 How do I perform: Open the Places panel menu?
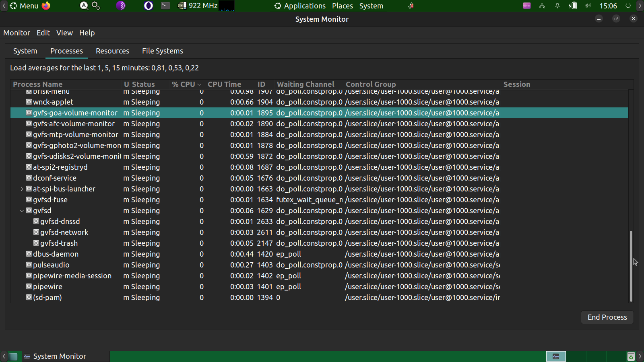pos(342,6)
